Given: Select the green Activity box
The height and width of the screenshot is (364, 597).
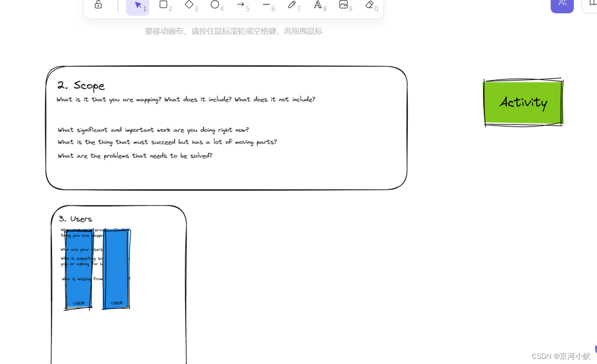Looking at the screenshot, I should 523,102.
